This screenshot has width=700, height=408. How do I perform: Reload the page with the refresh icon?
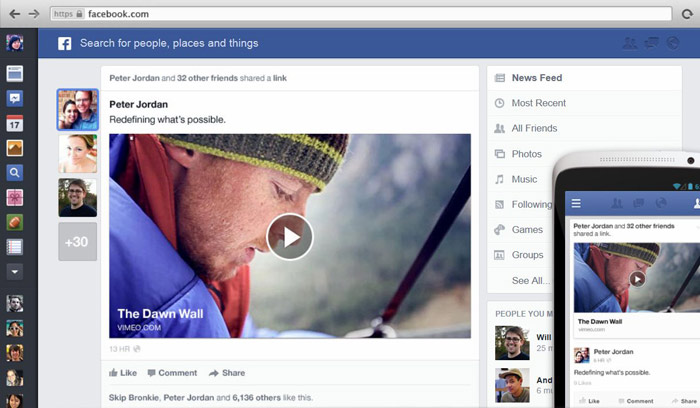coord(687,14)
